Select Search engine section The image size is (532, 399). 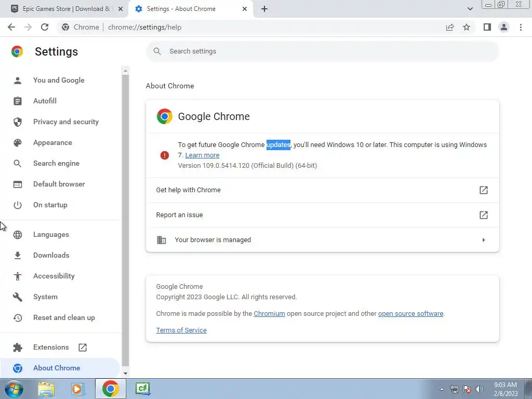[x=56, y=163]
